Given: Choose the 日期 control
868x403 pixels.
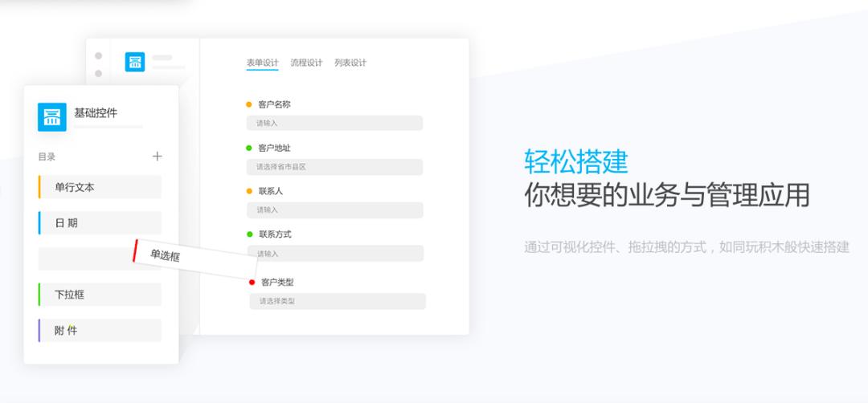Looking at the screenshot, I should click(x=100, y=223).
